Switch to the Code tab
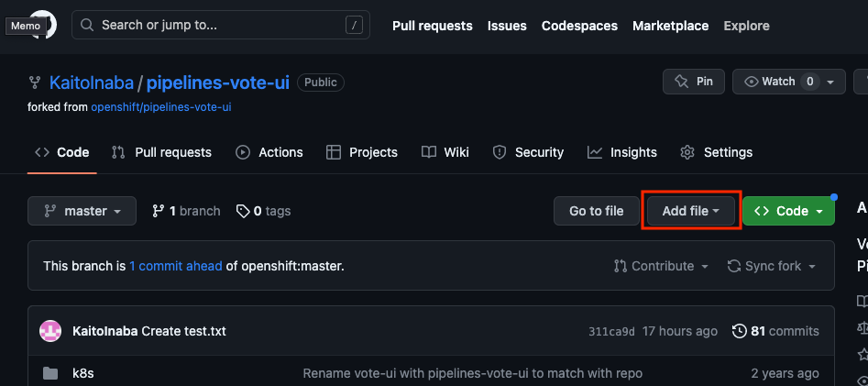 pos(62,152)
